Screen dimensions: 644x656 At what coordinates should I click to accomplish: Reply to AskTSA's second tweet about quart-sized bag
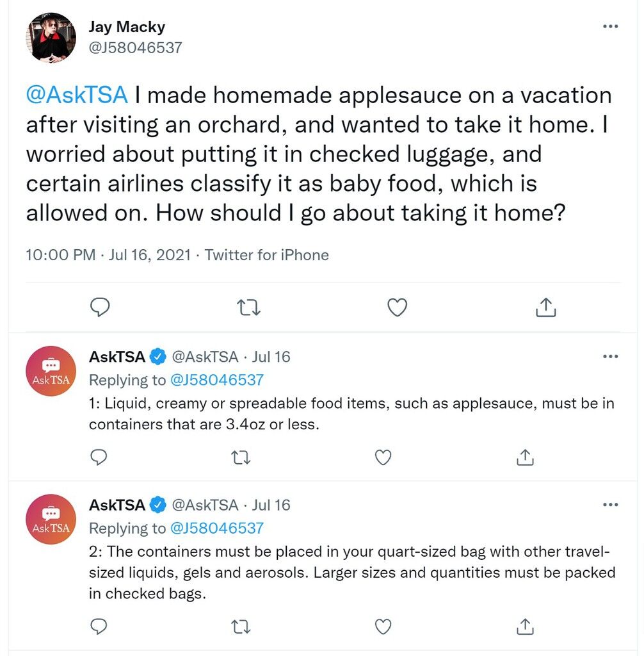click(99, 627)
